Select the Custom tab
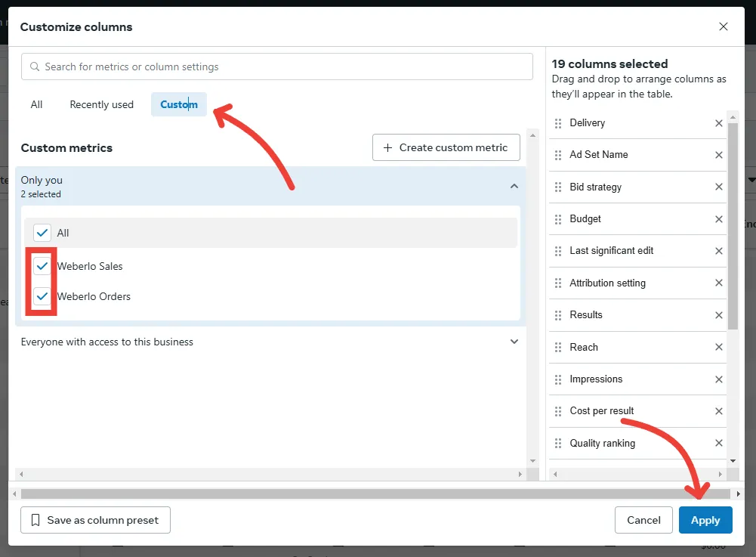 (179, 105)
